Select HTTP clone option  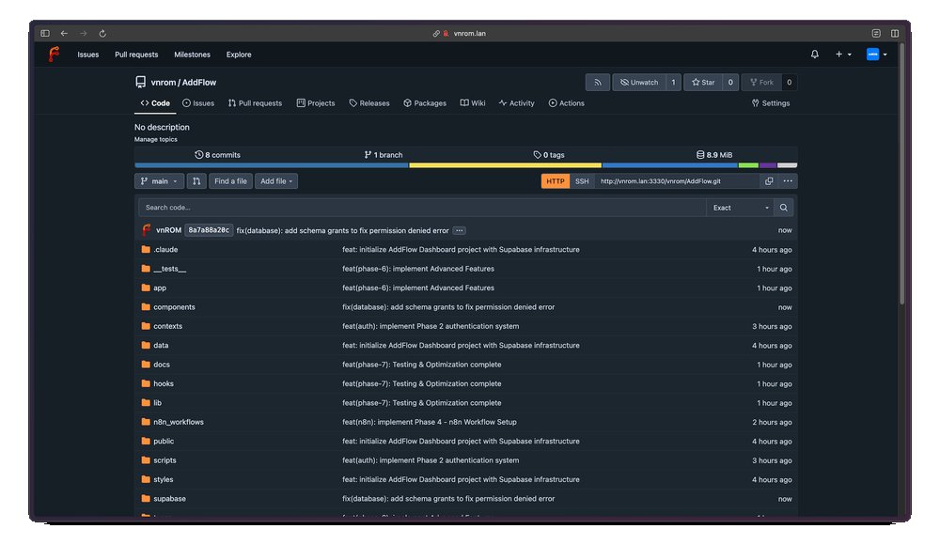pyautogui.click(x=556, y=181)
